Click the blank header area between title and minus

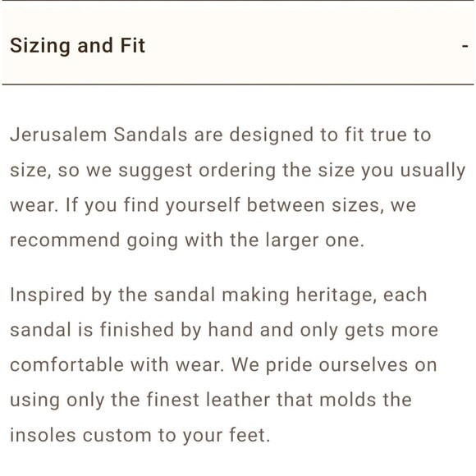(x=304, y=46)
